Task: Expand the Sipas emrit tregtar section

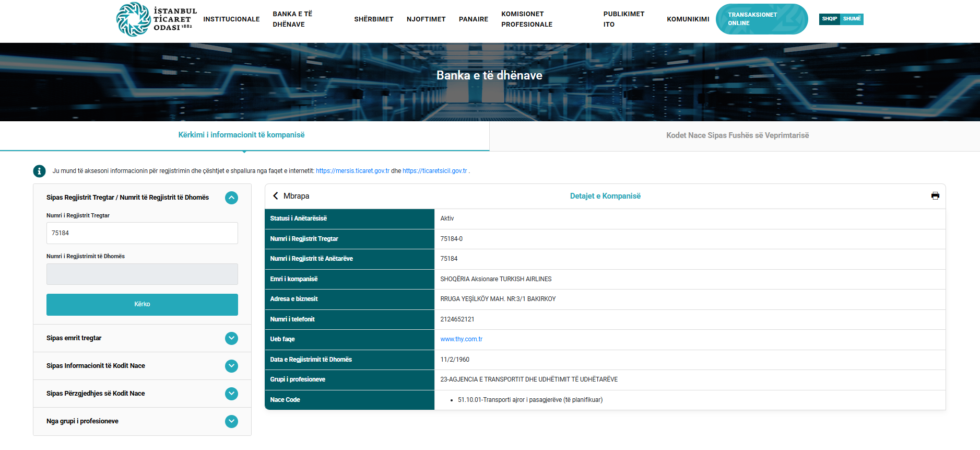Action: (231, 338)
